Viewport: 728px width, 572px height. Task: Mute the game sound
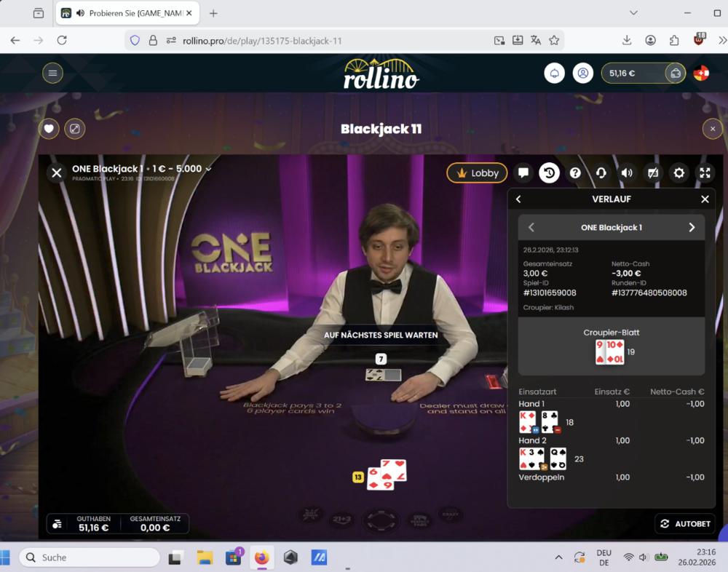[x=627, y=172]
